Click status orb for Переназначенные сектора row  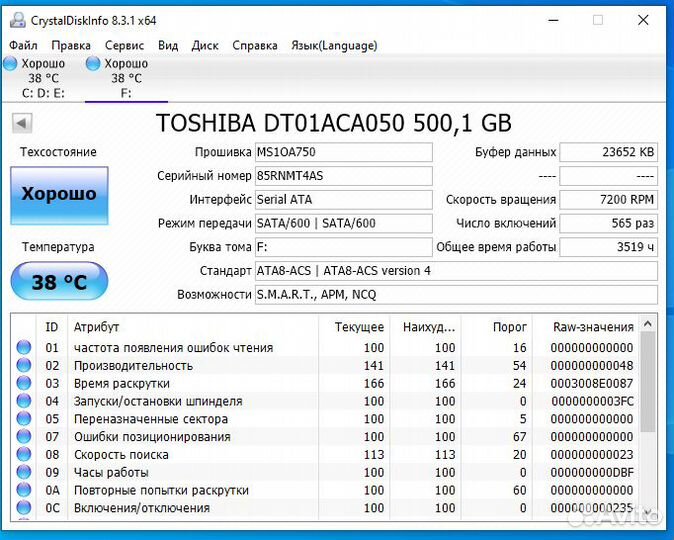[x=24, y=418]
